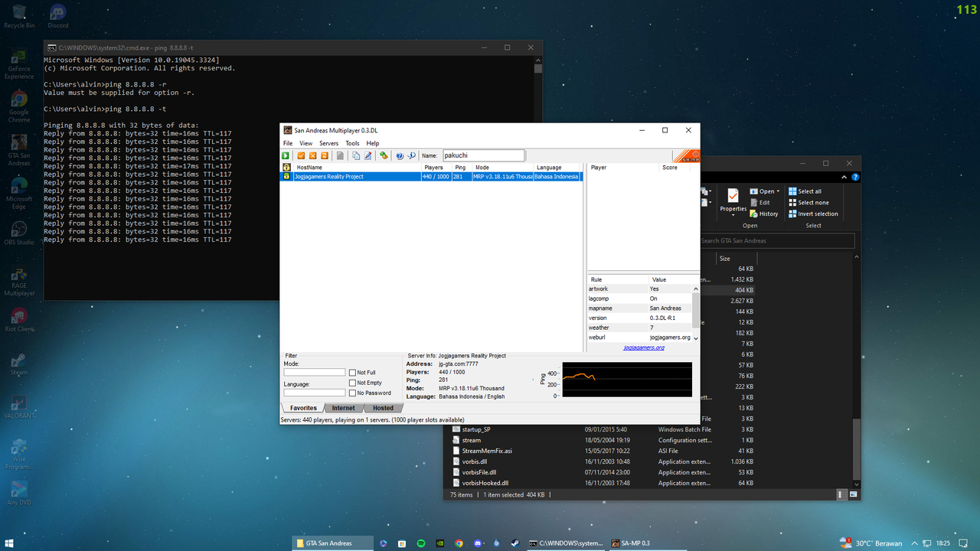Click the orange X delete-server icon in SA-MP
This screenshot has height=551, width=980.
pyautogui.click(x=313, y=155)
